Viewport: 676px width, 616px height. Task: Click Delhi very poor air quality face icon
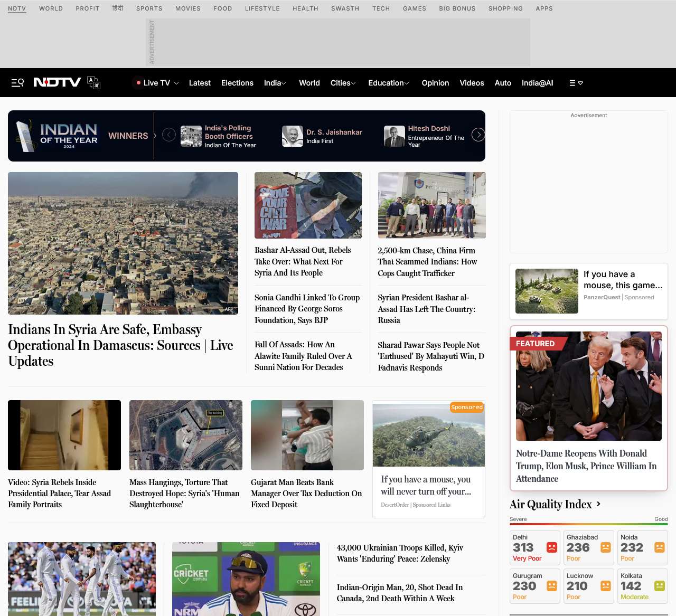click(552, 547)
